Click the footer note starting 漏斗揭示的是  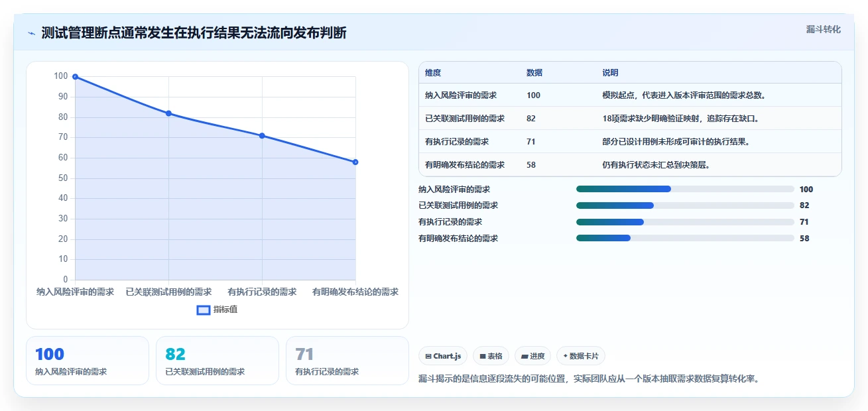point(588,379)
